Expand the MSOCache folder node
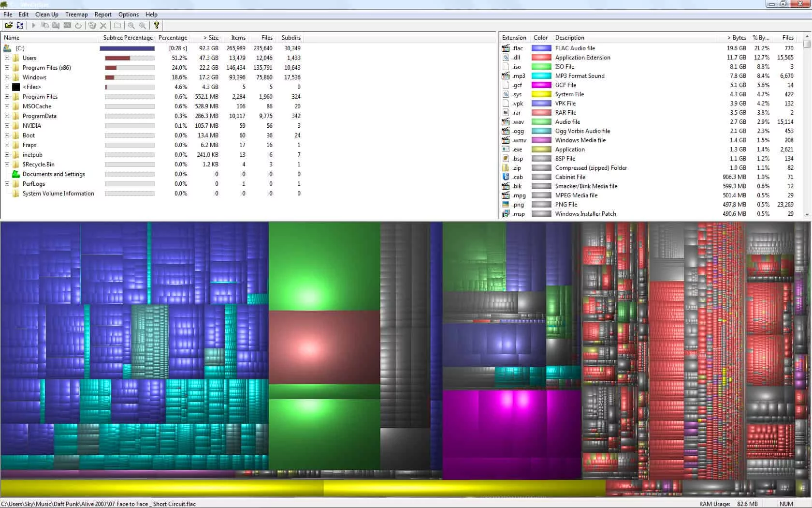This screenshot has width=812, height=508. (x=7, y=106)
